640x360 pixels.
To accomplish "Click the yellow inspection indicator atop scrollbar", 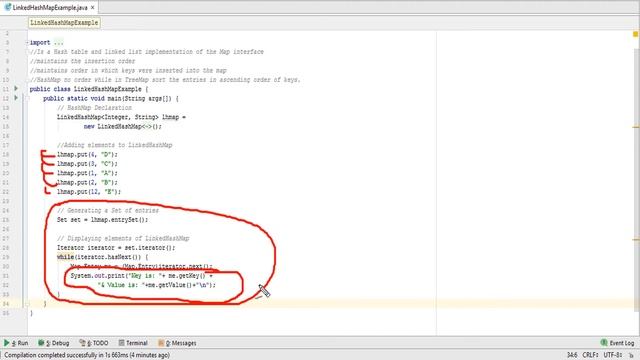I will coord(636,34).
